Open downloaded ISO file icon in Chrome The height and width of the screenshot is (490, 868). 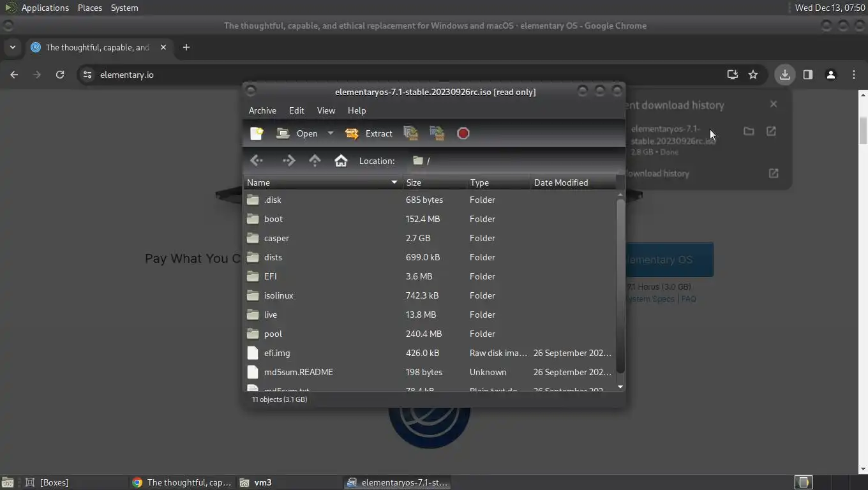771,131
